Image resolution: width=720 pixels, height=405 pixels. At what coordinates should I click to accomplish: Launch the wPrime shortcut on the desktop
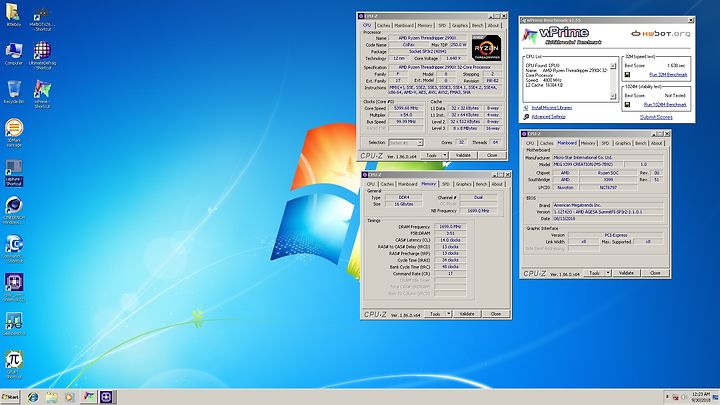[x=42, y=94]
